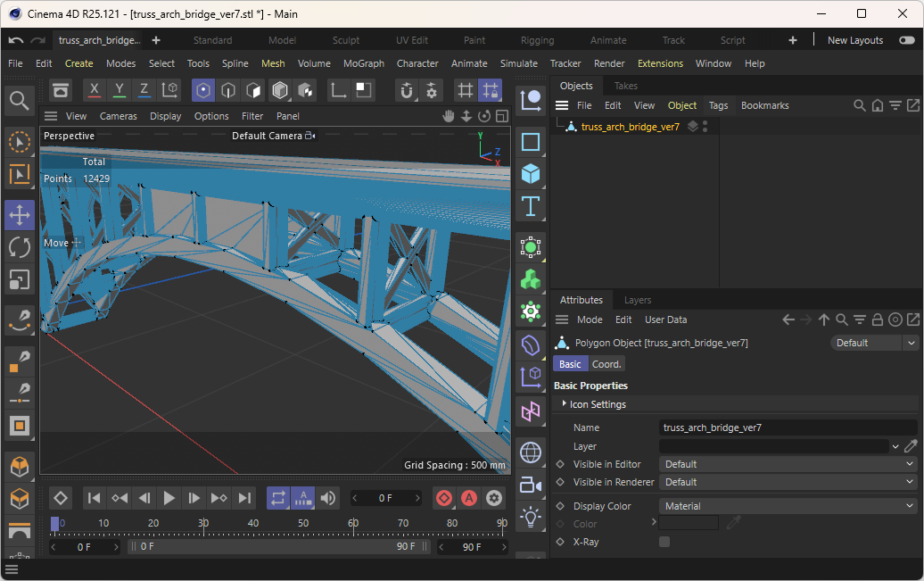Open the Default attribute layout dropdown
The height and width of the screenshot is (581, 924).
(x=874, y=343)
